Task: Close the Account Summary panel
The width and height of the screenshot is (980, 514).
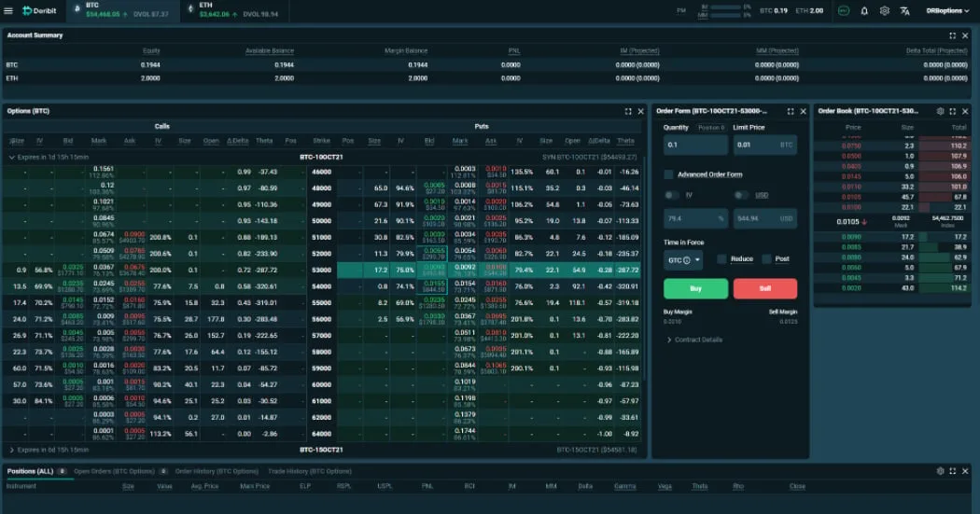Action: click(965, 35)
